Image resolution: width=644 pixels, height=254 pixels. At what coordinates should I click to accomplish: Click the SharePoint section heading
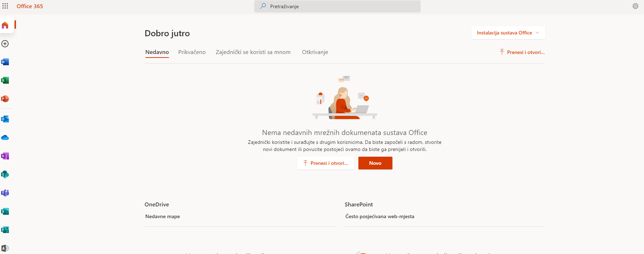click(x=359, y=204)
